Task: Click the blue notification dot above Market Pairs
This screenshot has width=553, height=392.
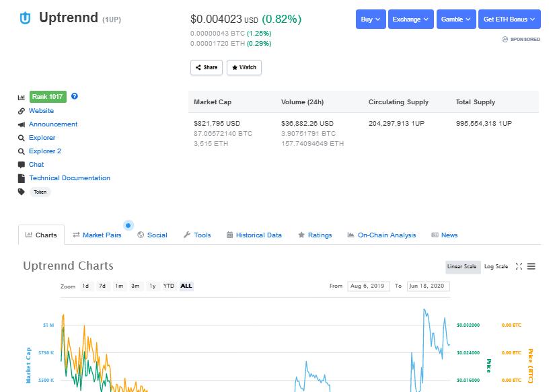Action: point(128,225)
